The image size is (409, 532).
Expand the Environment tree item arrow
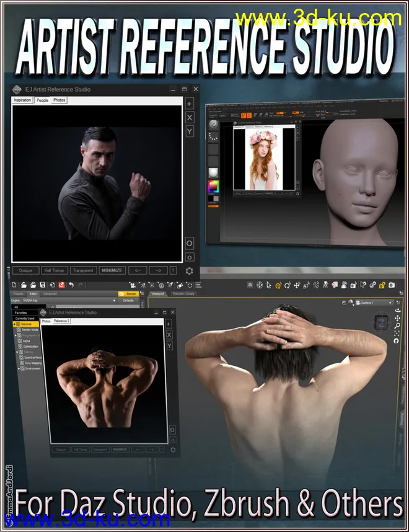point(19,368)
